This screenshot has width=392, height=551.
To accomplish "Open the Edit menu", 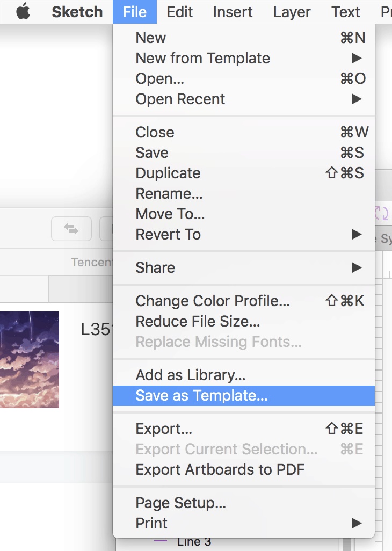I will click(x=179, y=12).
